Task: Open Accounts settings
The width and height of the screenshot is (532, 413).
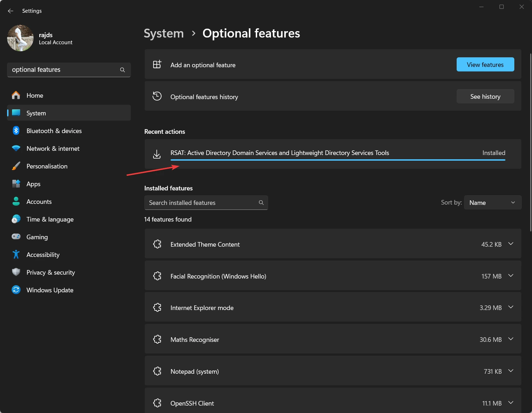Action: click(69, 201)
